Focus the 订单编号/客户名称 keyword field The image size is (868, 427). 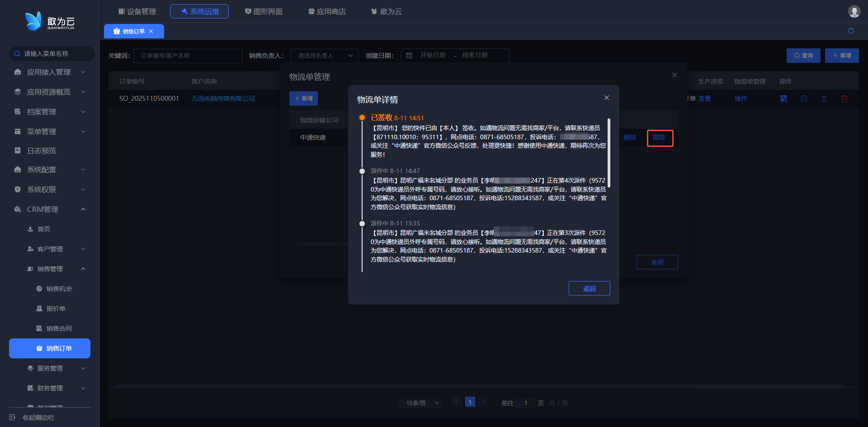point(188,56)
